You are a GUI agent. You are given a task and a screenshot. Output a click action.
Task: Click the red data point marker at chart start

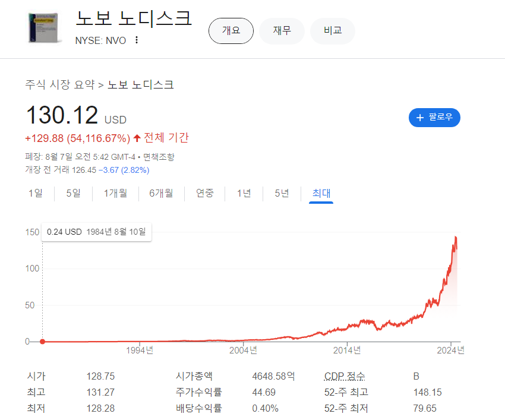[x=43, y=342]
